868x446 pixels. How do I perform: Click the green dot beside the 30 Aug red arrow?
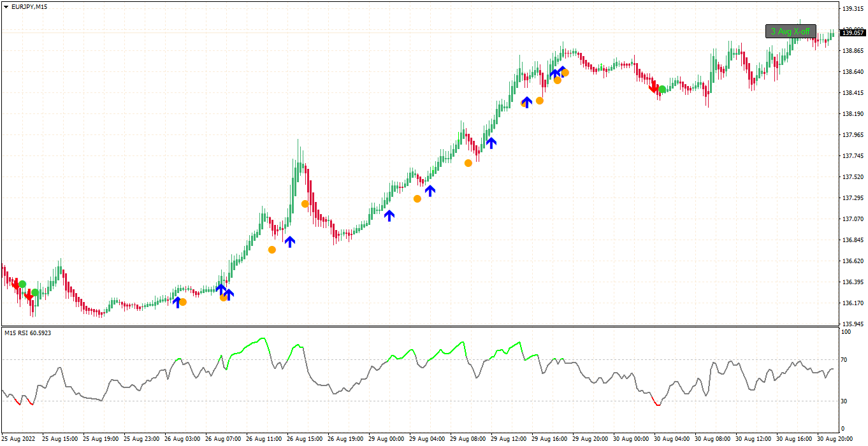(663, 89)
